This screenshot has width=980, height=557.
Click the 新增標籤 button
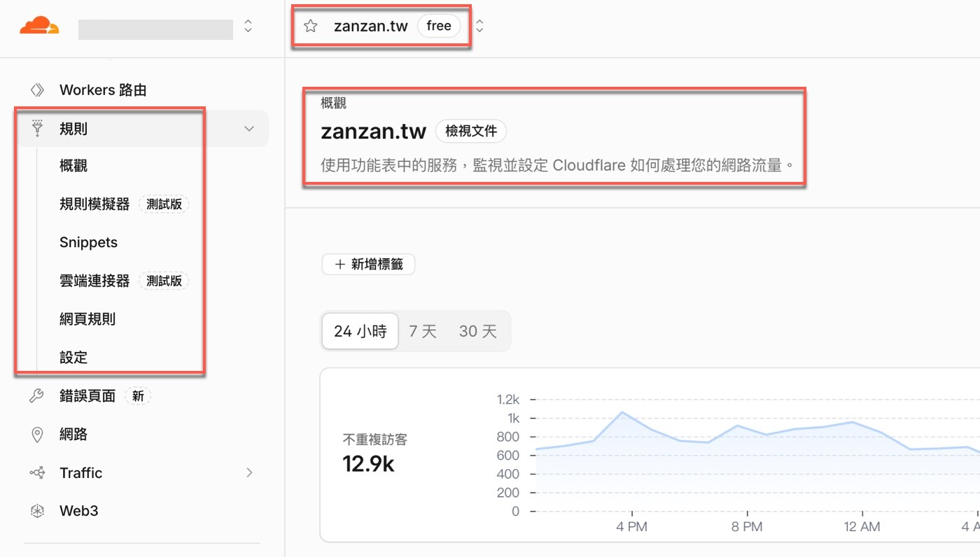click(x=368, y=265)
